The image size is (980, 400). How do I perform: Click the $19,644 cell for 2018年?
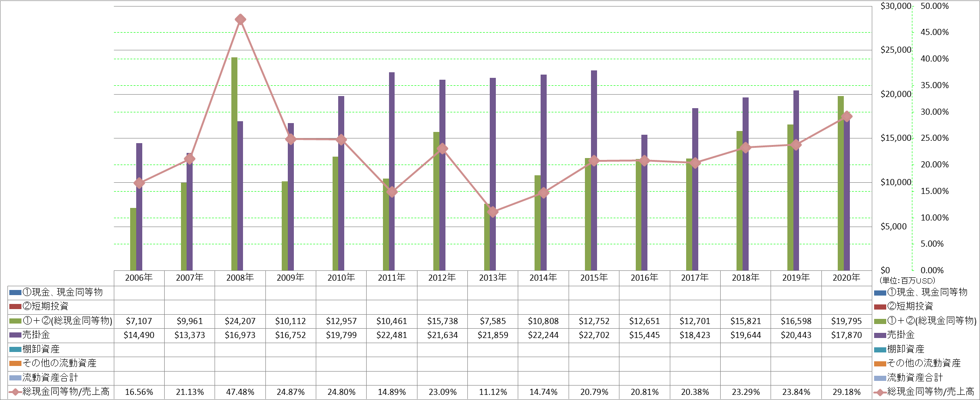click(x=745, y=335)
